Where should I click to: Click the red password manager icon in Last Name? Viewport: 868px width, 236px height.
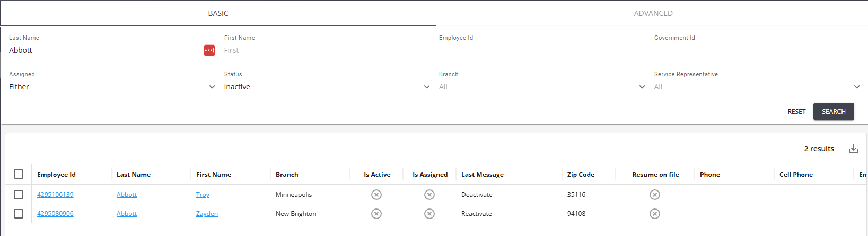point(209,50)
